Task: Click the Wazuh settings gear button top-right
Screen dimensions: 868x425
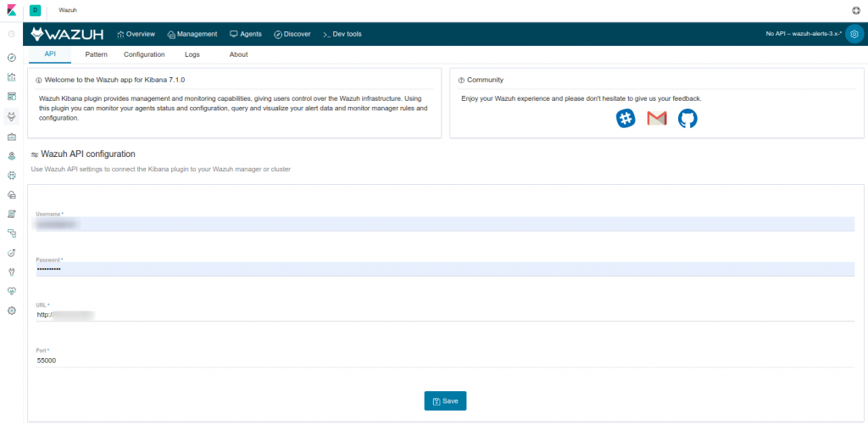Action: 854,34
